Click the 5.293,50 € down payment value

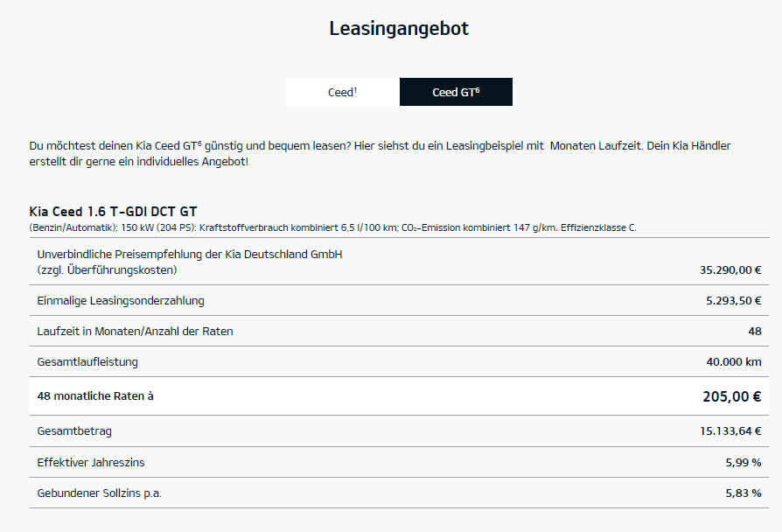[733, 300]
